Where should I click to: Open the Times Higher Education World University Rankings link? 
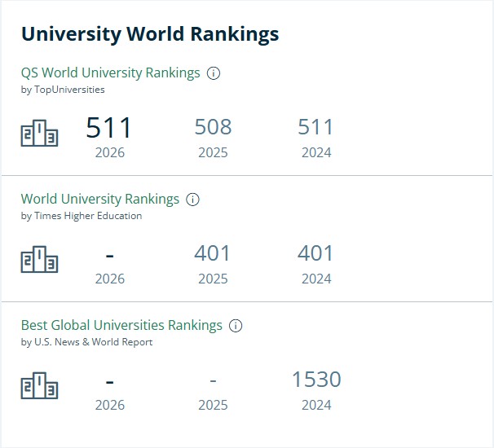coord(100,199)
